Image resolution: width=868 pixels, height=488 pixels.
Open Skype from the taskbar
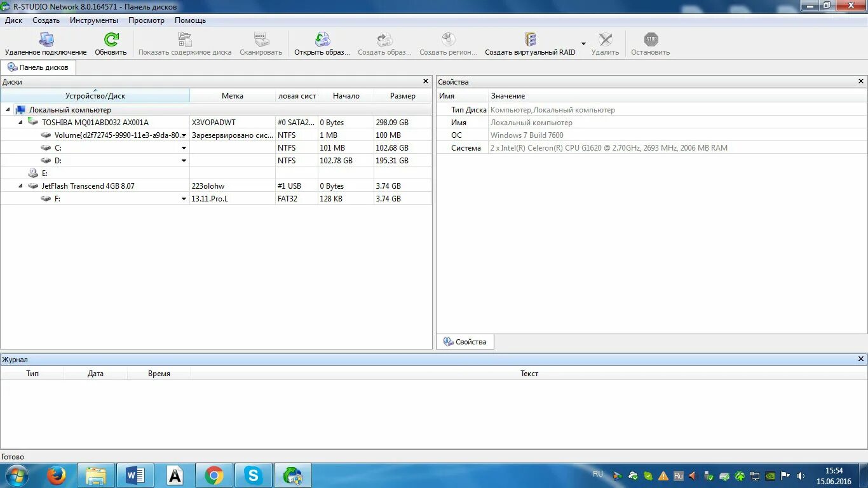[254, 475]
